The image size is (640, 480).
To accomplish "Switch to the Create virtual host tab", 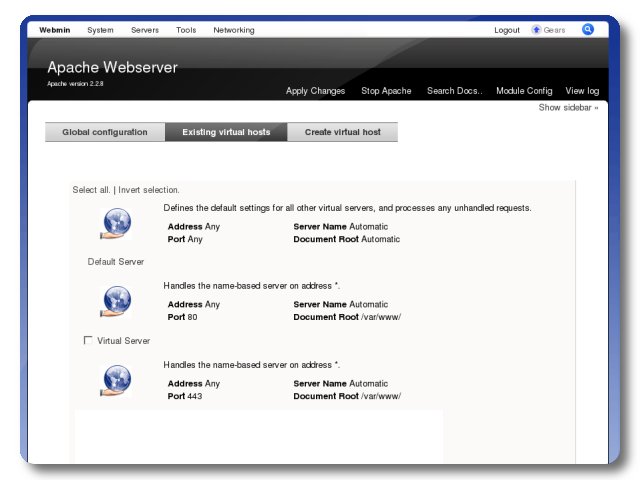I will [342, 132].
